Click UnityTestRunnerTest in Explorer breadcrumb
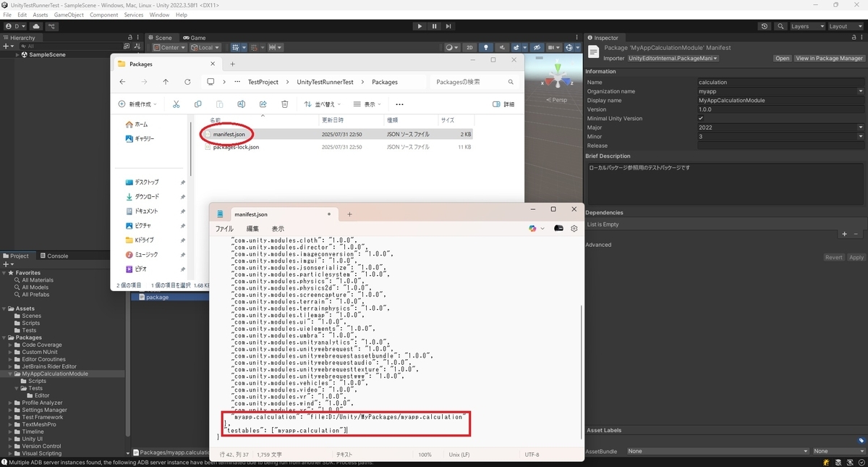Screen dimensions: 868x467 [325, 82]
